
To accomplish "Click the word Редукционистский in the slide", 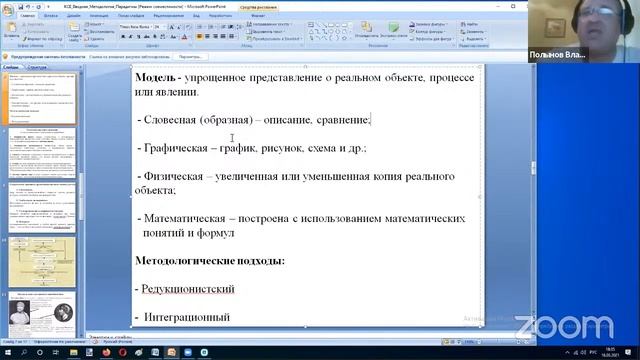I will point(188,289).
